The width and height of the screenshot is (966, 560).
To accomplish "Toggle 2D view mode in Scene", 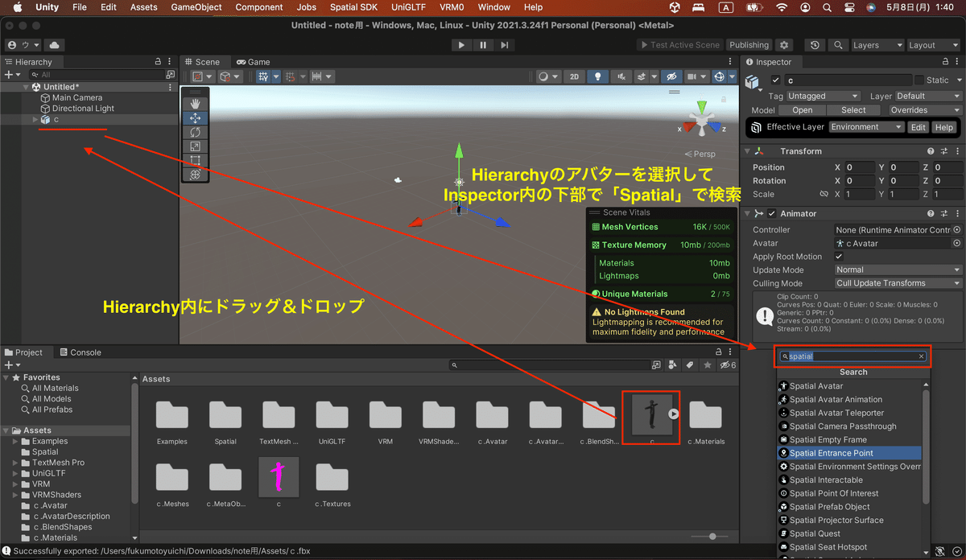I will pos(574,76).
